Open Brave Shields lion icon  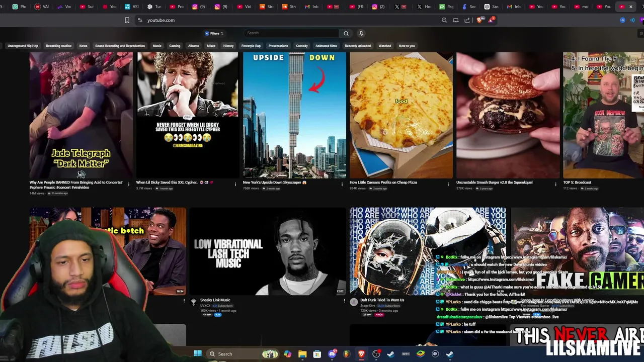pyautogui.click(x=479, y=20)
